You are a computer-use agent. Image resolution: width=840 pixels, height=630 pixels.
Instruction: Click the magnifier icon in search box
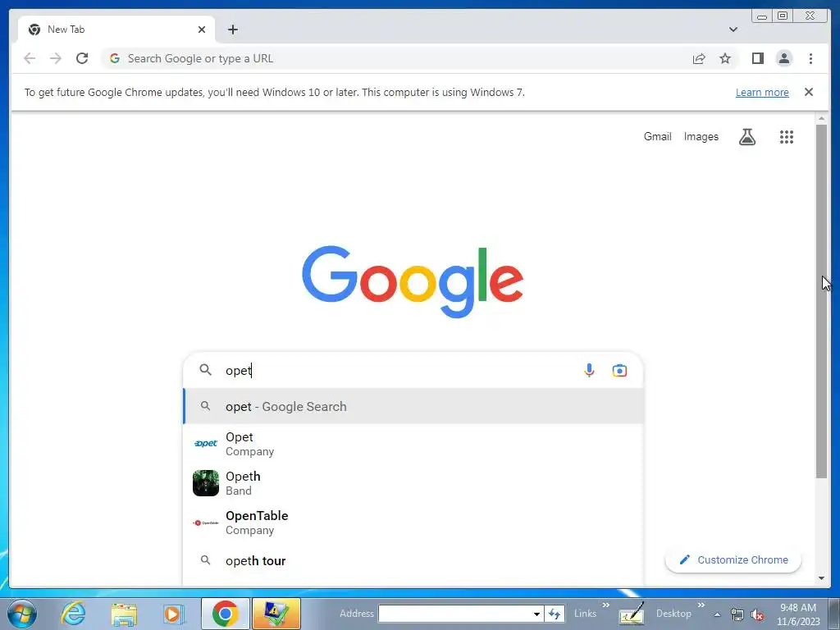pos(206,370)
